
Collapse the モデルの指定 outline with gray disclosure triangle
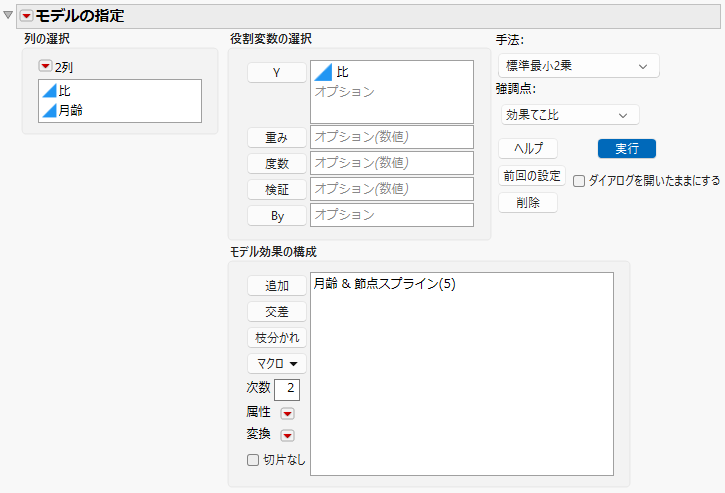8,15
